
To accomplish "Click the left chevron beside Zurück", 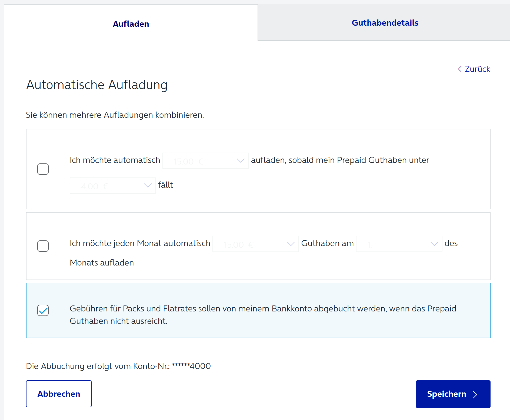I will tap(460, 69).
